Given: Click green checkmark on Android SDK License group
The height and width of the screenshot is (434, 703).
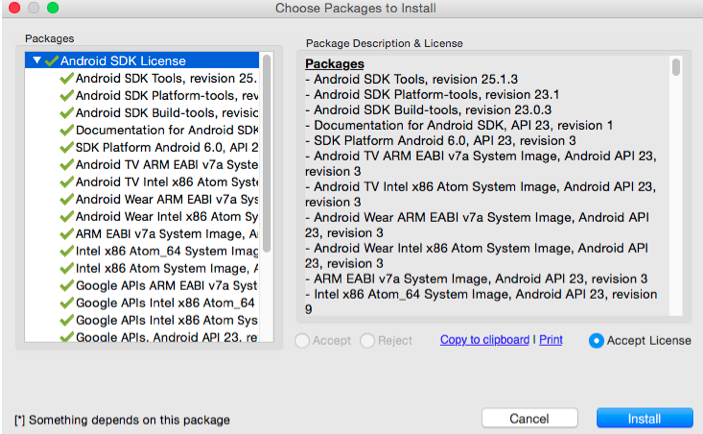Looking at the screenshot, I should pyautogui.click(x=51, y=61).
